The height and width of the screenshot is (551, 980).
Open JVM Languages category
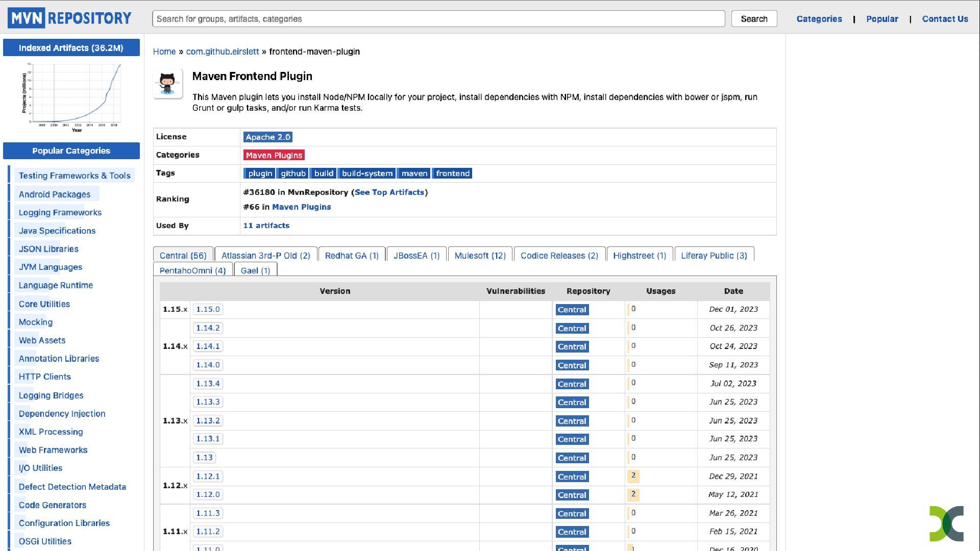51,267
